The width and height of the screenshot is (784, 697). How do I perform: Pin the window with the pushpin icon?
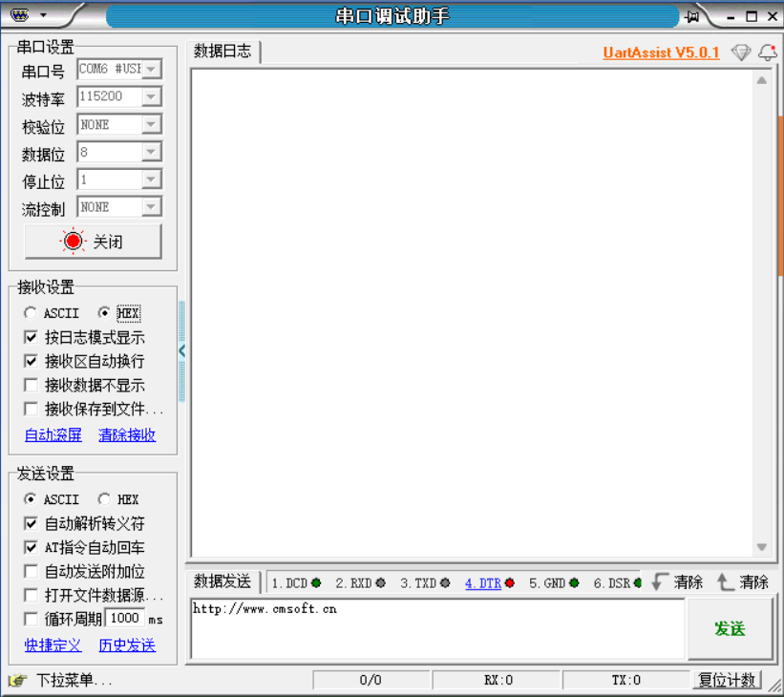(692, 16)
